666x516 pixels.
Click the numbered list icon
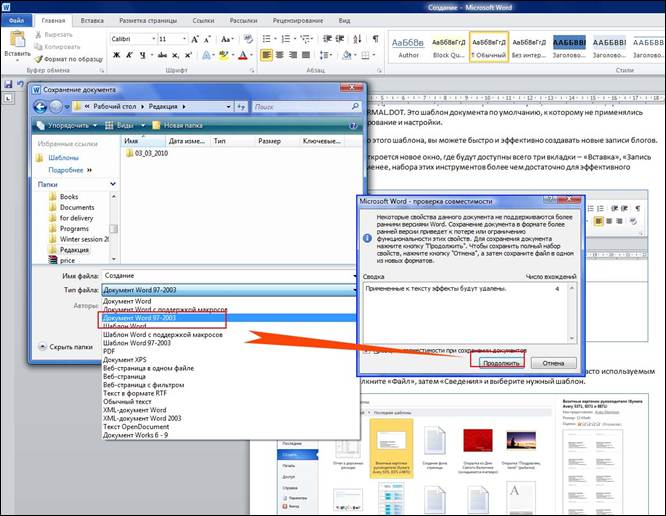click(286, 39)
